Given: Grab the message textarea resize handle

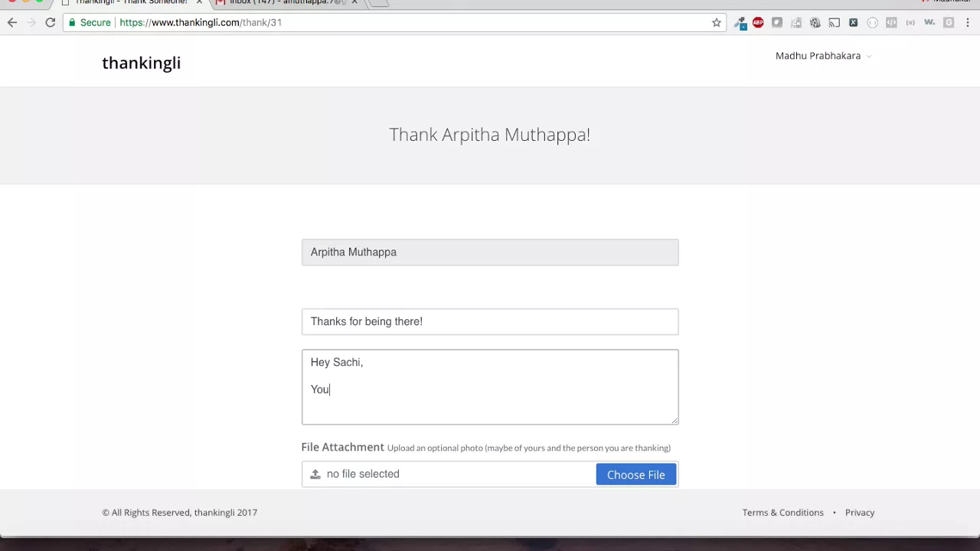Looking at the screenshot, I should tap(675, 420).
